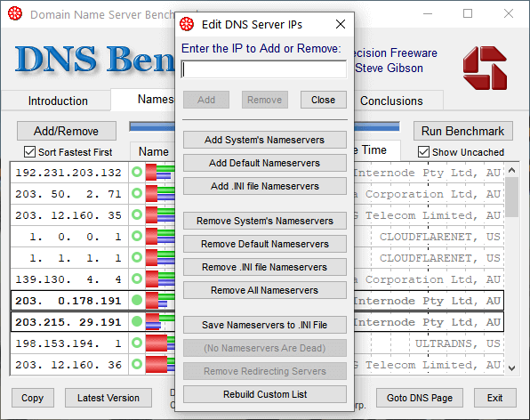Click Add .INI file Nameservers
The height and width of the screenshot is (420, 530).
click(x=265, y=186)
